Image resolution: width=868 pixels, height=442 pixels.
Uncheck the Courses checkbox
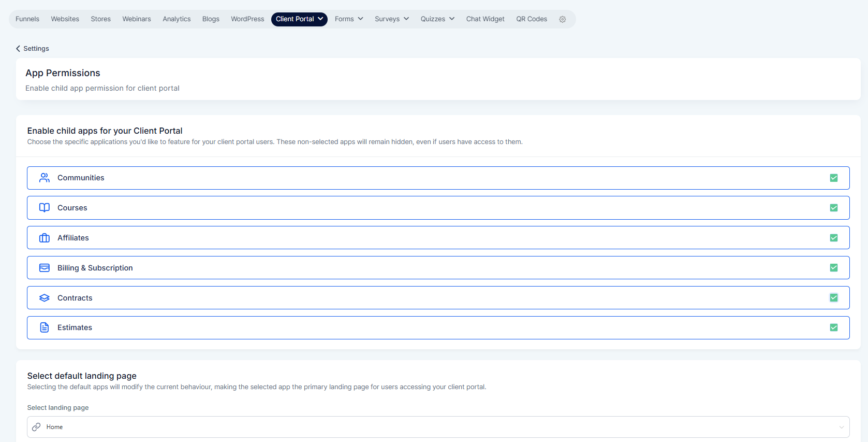(834, 208)
